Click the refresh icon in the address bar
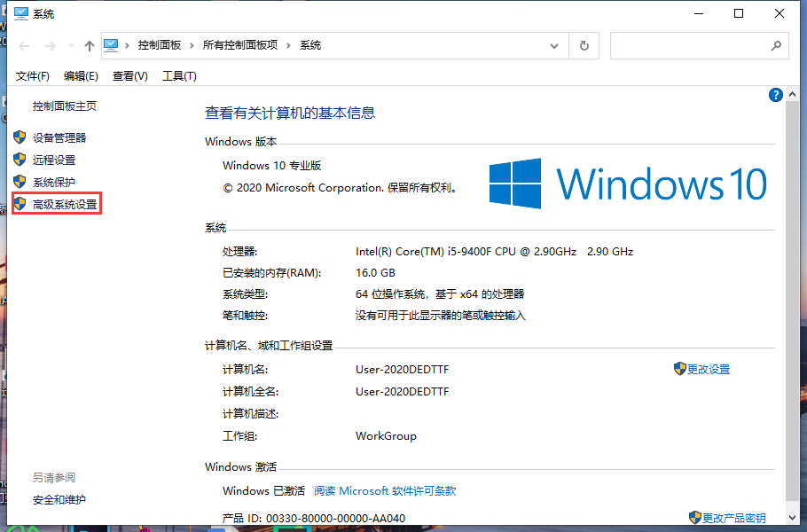Viewport: 807px width, 532px height. click(584, 45)
